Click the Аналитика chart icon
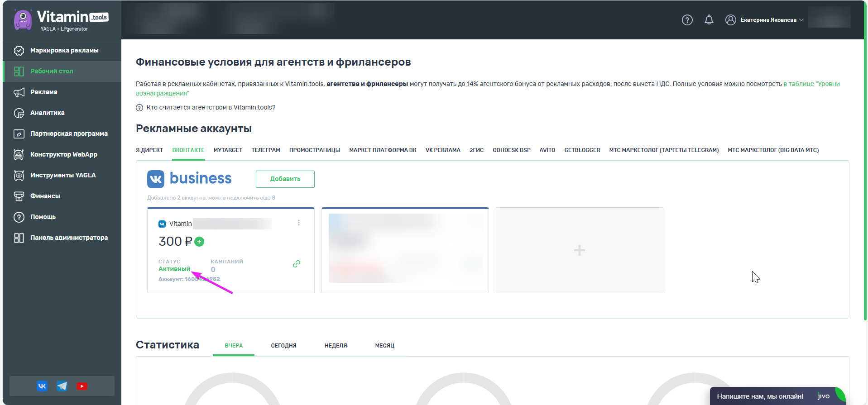 pyautogui.click(x=19, y=113)
